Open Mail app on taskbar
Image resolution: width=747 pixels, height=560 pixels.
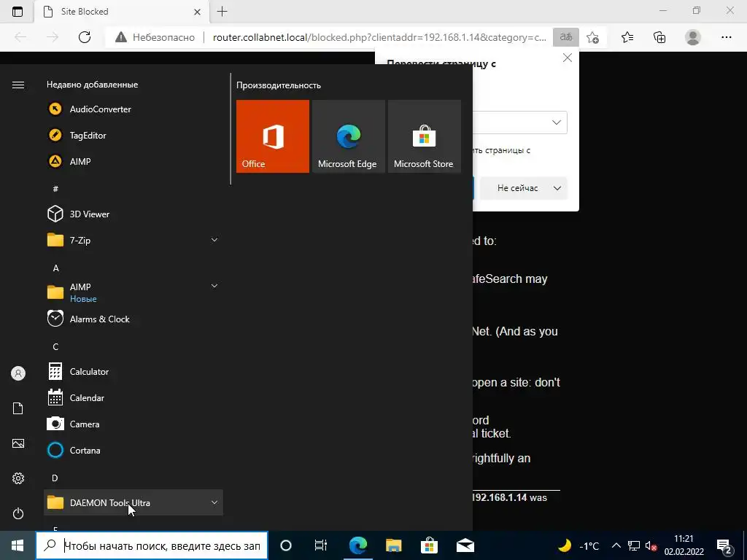[x=465, y=545]
